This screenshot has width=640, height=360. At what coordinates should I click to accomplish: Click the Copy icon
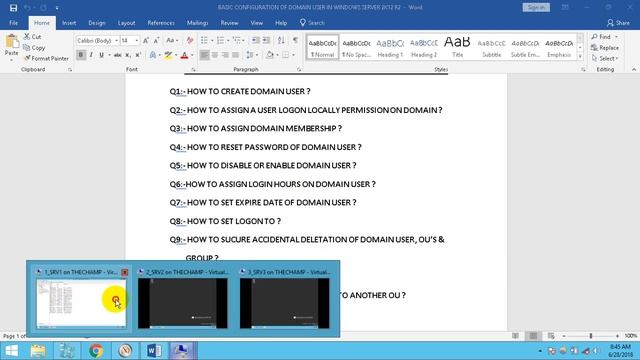click(x=27, y=47)
